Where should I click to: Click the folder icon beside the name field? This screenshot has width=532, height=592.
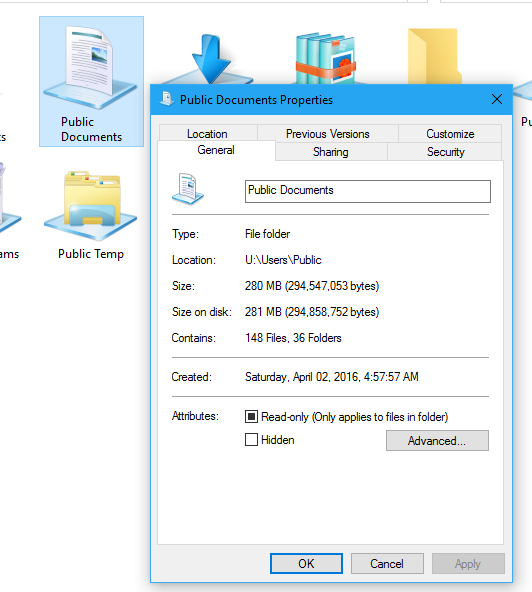[x=188, y=188]
